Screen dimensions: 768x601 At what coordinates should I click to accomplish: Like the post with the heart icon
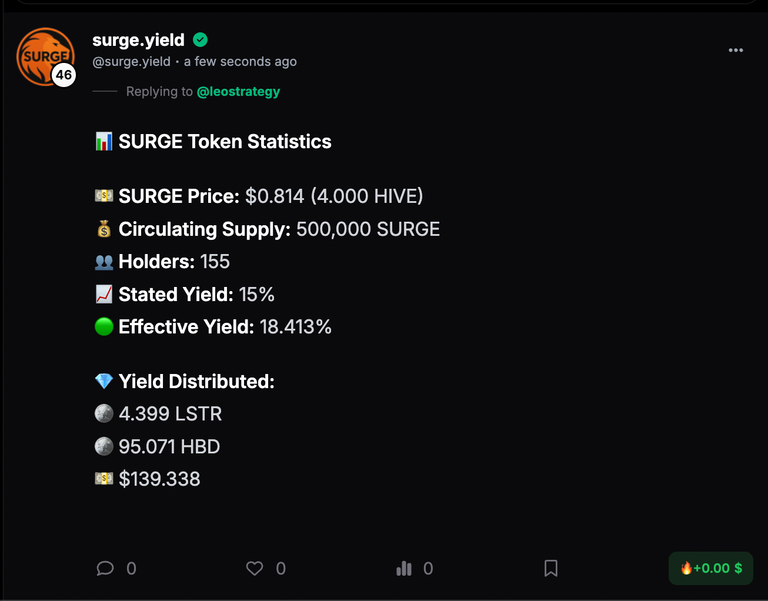click(254, 568)
